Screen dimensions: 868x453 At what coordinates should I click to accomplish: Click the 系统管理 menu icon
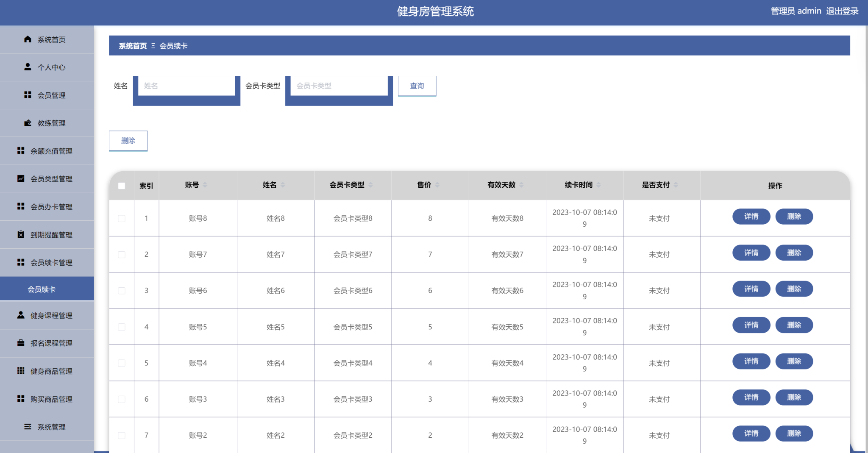click(28, 427)
